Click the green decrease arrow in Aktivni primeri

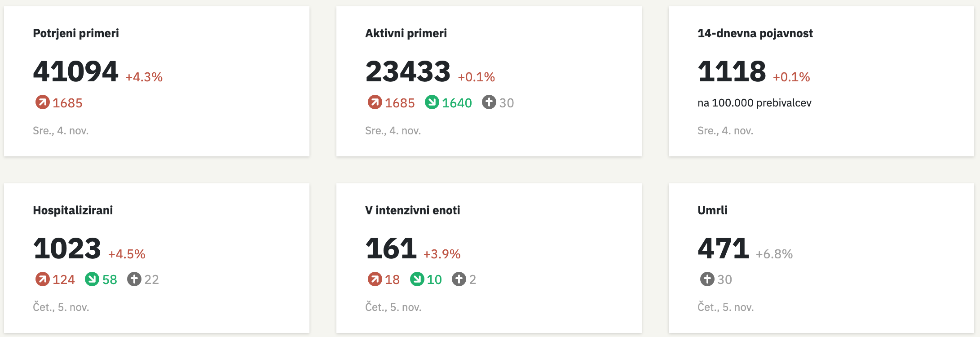[432, 102]
